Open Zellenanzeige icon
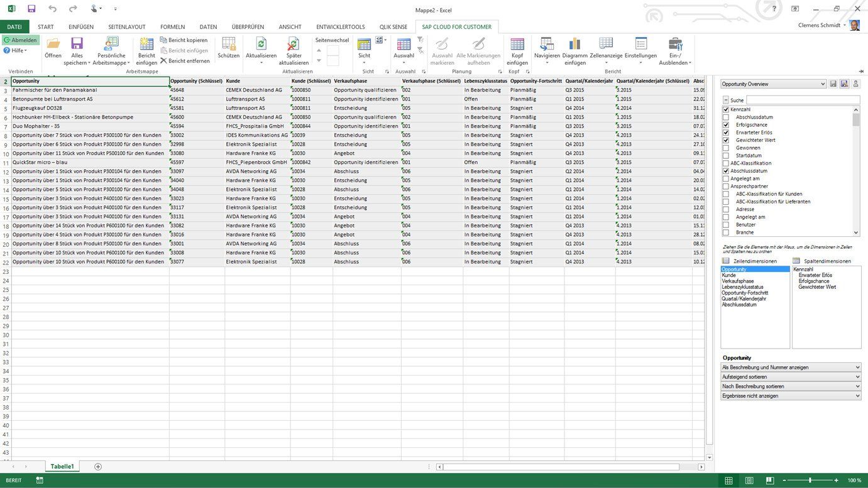 pos(606,44)
